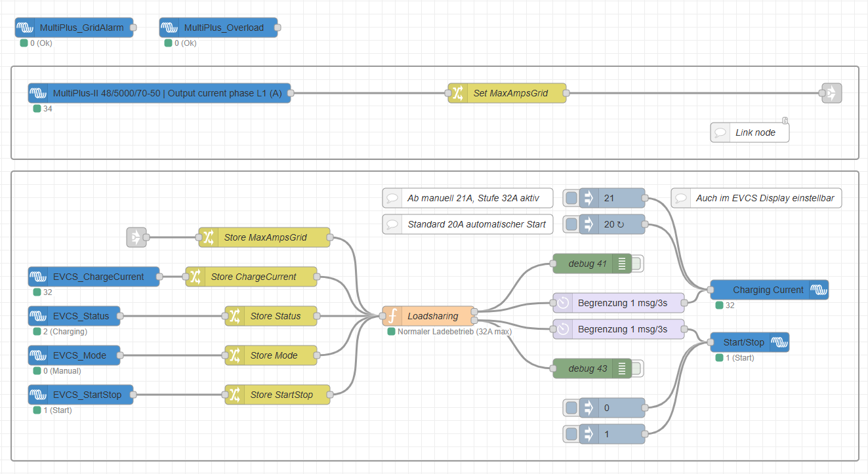Click the arrow icon on inject 20
Viewport: 868px width, 474px height.
click(x=589, y=224)
